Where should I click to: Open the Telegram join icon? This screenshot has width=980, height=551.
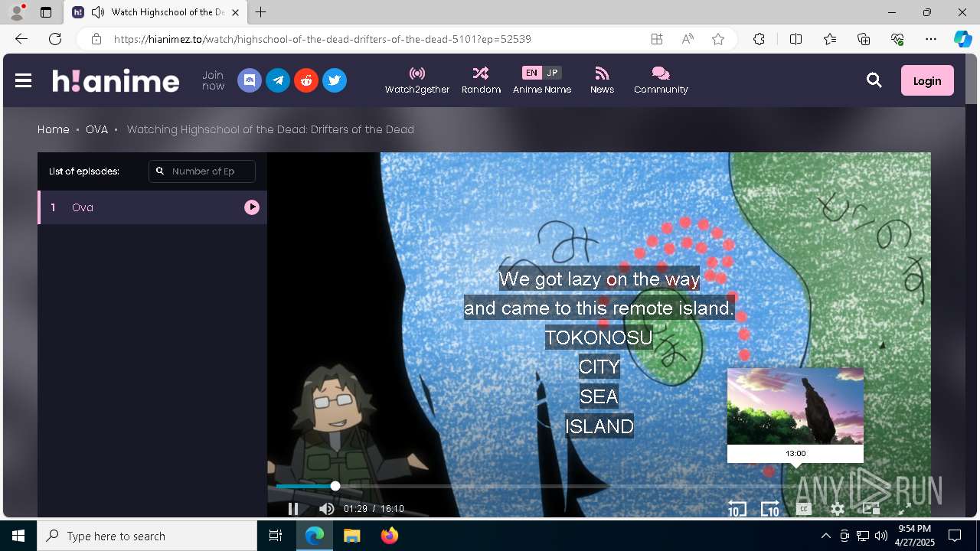(278, 80)
